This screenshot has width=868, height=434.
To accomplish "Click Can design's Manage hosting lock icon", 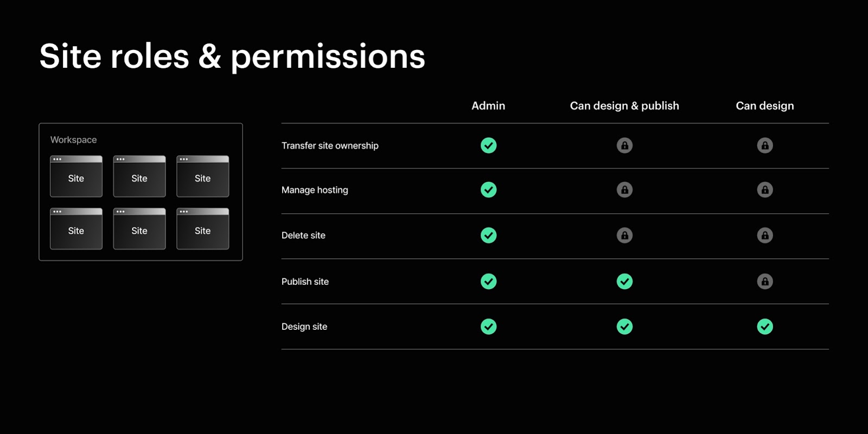I will (765, 190).
